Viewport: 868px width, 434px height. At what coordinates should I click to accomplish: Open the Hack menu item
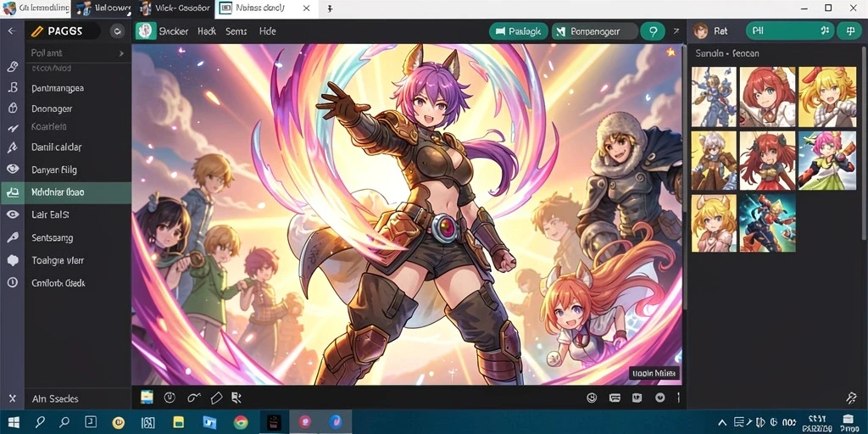click(x=207, y=31)
